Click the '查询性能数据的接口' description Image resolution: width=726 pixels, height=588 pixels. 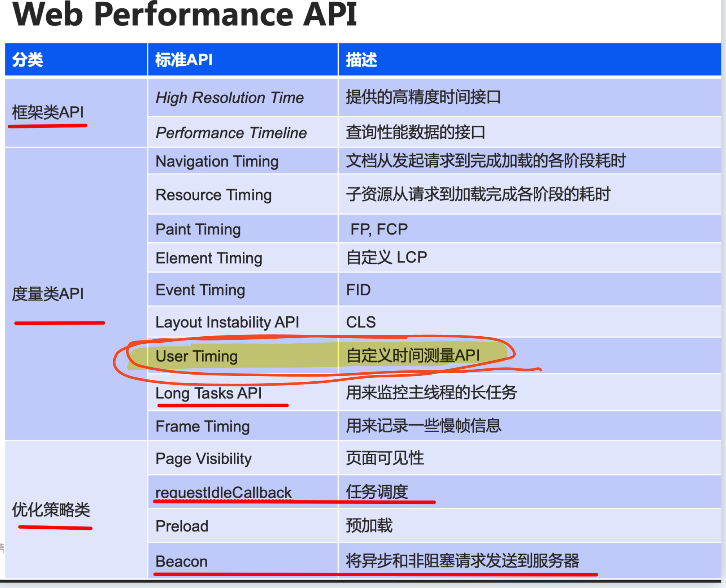tap(415, 132)
